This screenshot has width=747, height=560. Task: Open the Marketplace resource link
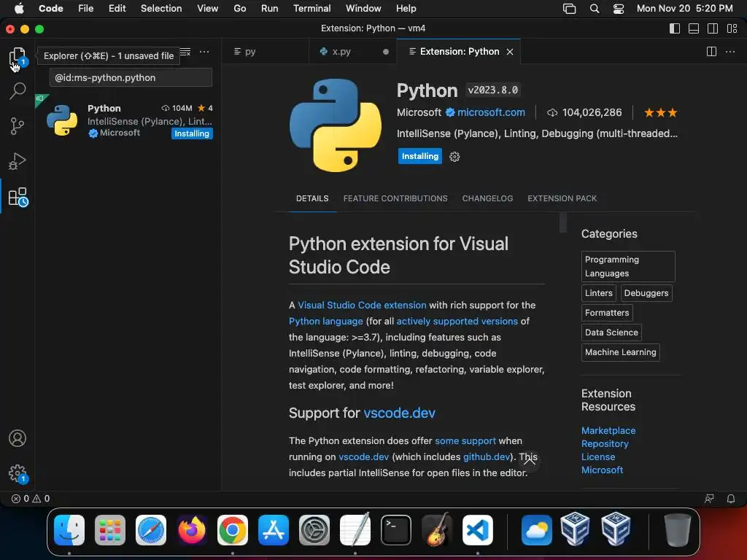608,430
